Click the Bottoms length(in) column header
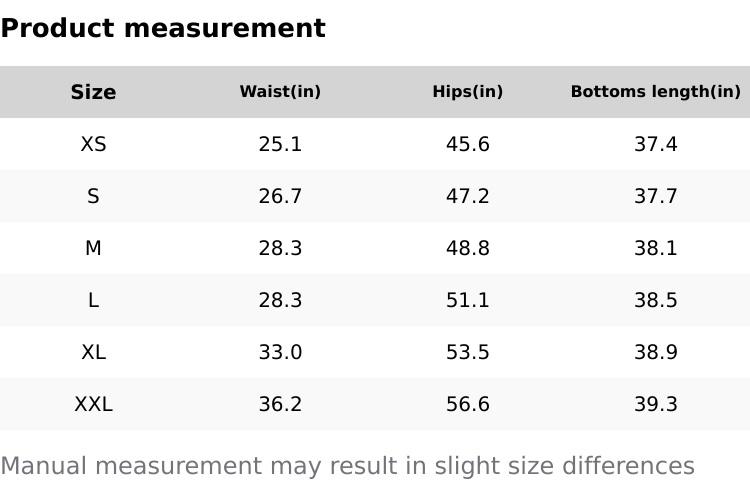Viewport: 750px width, 502px height. (655, 92)
